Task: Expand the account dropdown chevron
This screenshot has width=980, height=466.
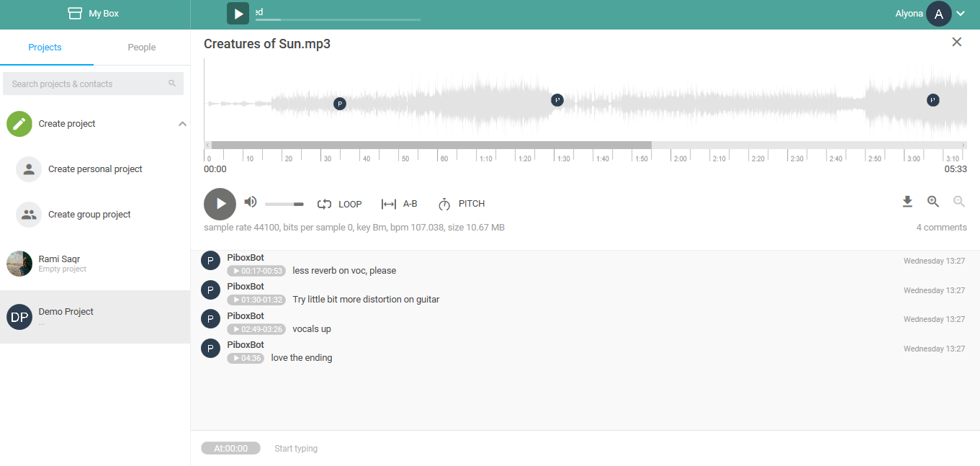Action: coord(961,14)
